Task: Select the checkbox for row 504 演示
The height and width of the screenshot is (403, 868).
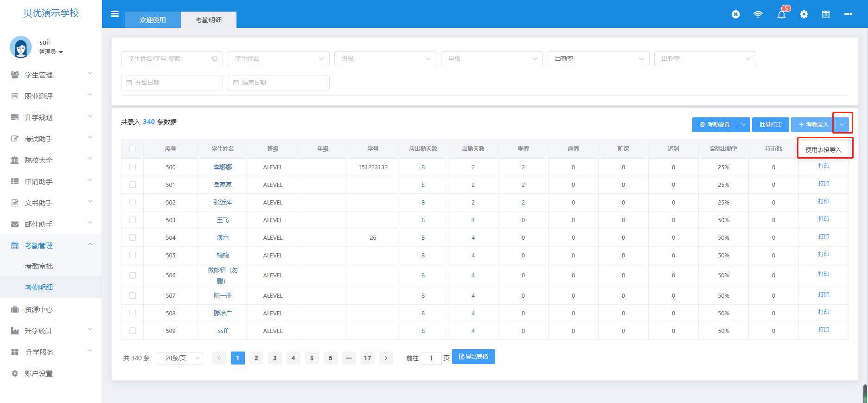Action: (x=133, y=237)
